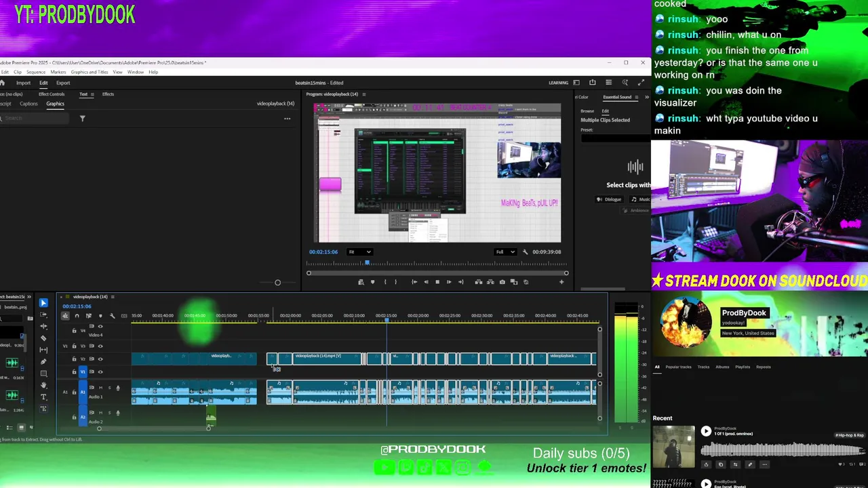Select the Selection tool arrow
The height and width of the screenshot is (488, 868).
pyautogui.click(x=43, y=303)
